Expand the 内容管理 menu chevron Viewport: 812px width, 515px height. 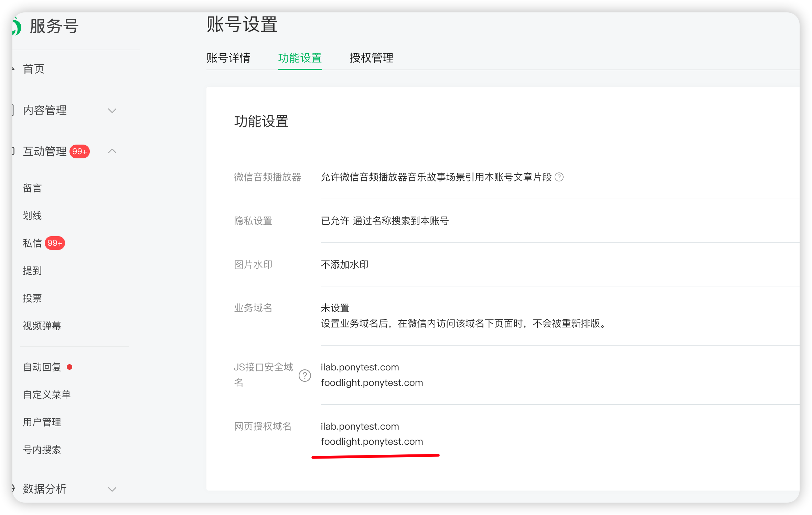(112, 111)
